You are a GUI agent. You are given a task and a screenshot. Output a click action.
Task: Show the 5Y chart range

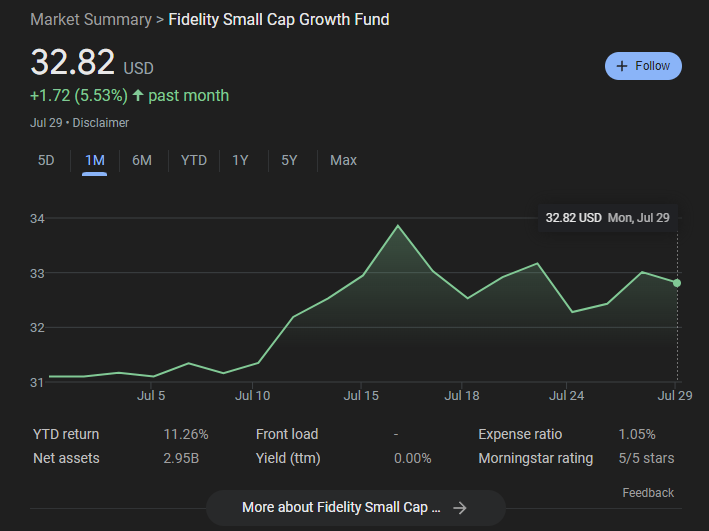(x=289, y=160)
